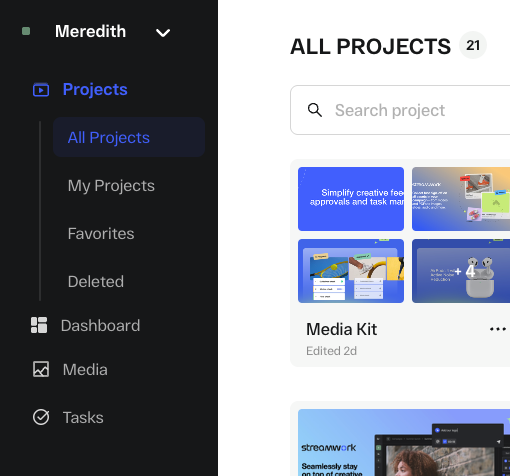The image size is (510, 476).
Task: Open the Favorites projects list
Action: 101,233
